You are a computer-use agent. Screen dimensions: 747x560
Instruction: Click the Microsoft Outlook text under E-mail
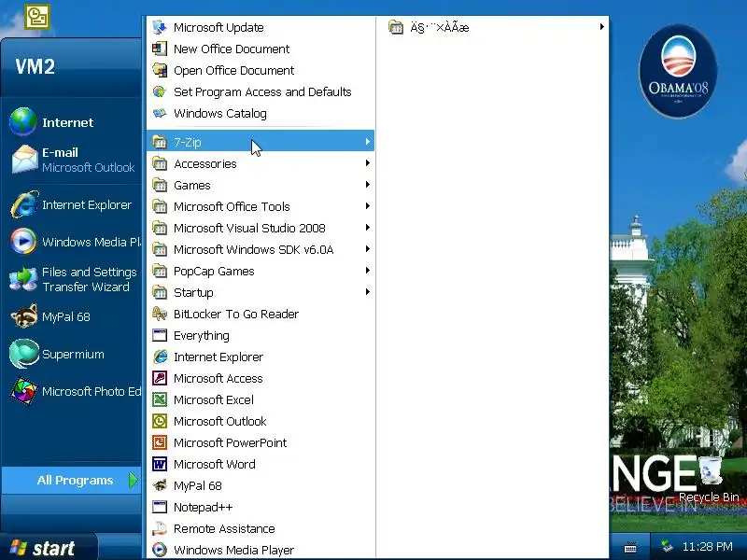[88, 168]
